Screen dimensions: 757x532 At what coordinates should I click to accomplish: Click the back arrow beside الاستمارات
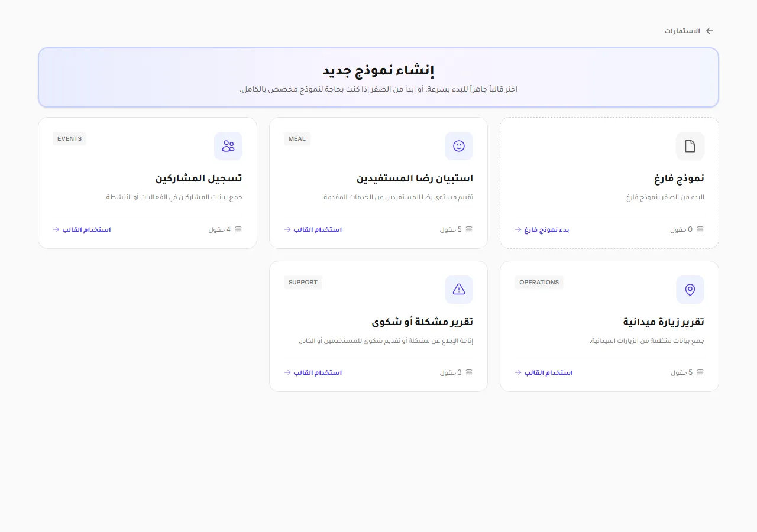tap(710, 31)
